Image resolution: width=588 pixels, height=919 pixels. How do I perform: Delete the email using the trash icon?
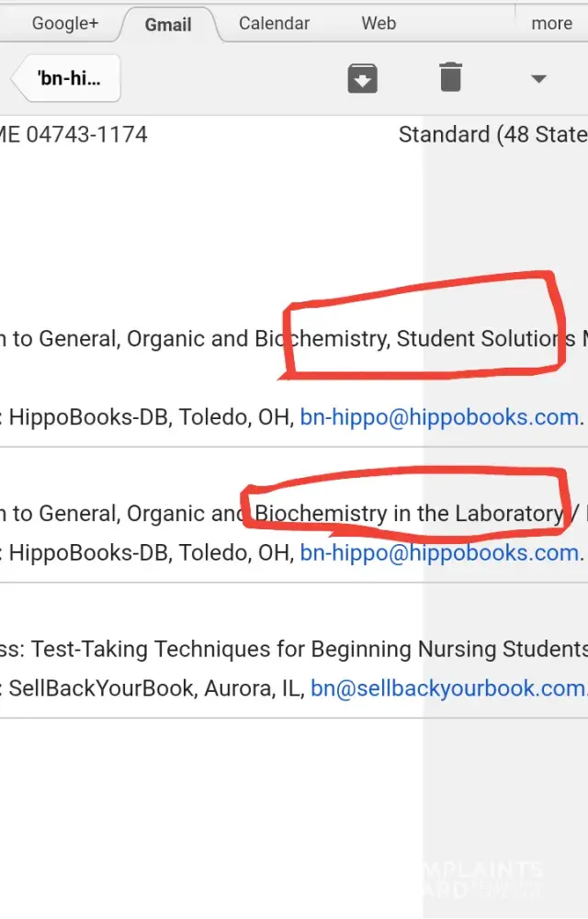(x=450, y=78)
